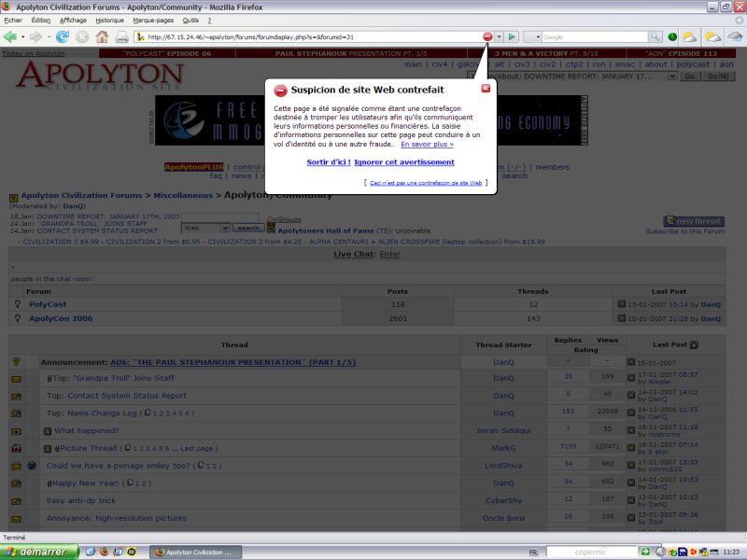Click the Back navigation arrow
This screenshot has height=560, width=747.
[x=10, y=36]
